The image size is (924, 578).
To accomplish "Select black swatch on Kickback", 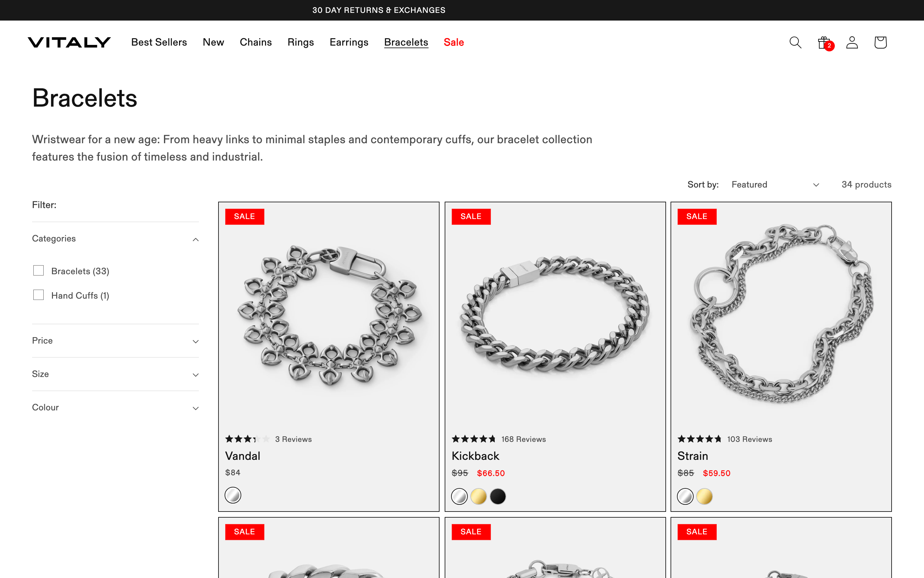I will [498, 496].
